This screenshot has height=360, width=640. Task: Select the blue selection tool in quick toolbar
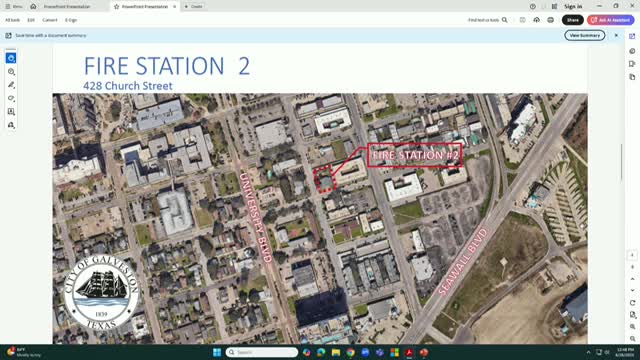[x=11, y=58]
